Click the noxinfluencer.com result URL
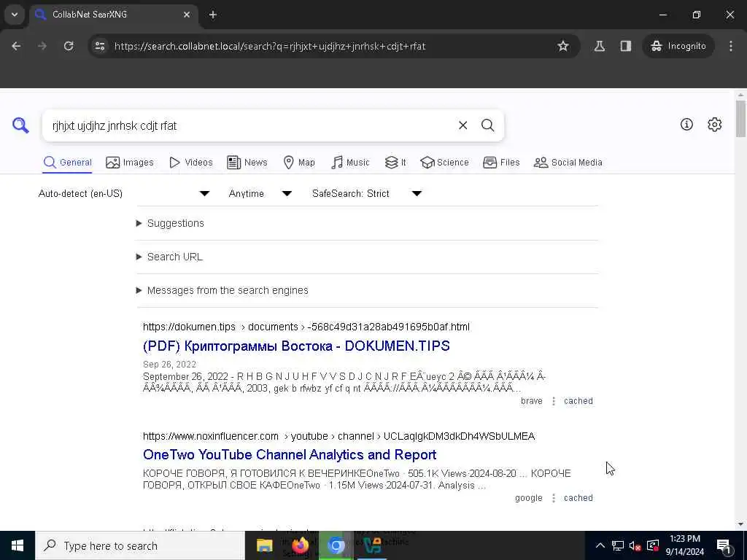The image size is (747, 560). click(x=338, y=436)
